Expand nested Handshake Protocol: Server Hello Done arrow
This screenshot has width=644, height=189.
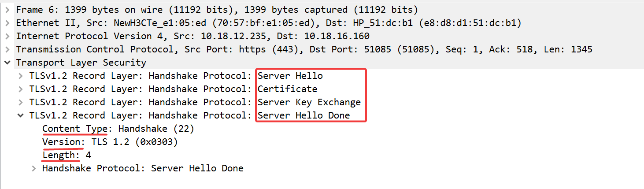(34, 168)
